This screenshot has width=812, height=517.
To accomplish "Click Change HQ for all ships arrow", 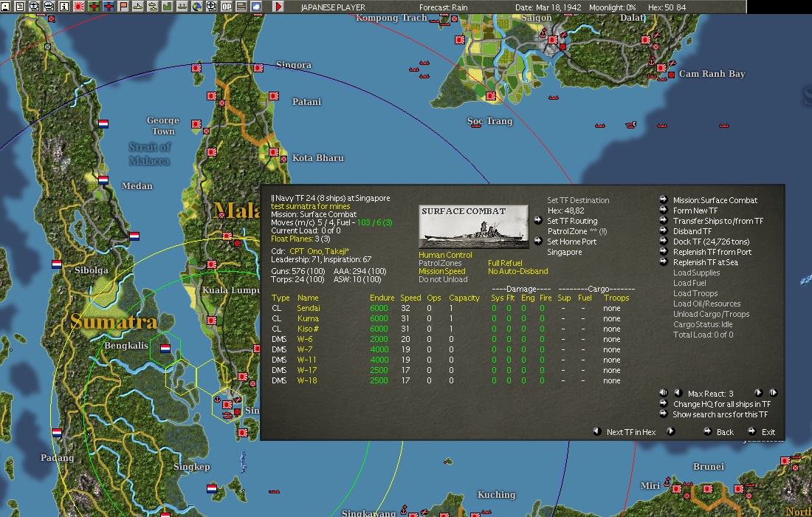I will point(664,403).
